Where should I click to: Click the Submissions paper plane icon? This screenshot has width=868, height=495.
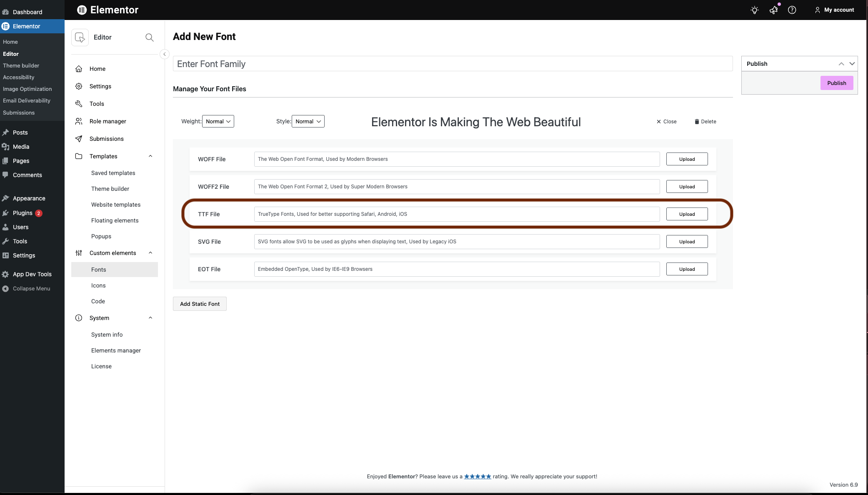click(x=79, y=139)
